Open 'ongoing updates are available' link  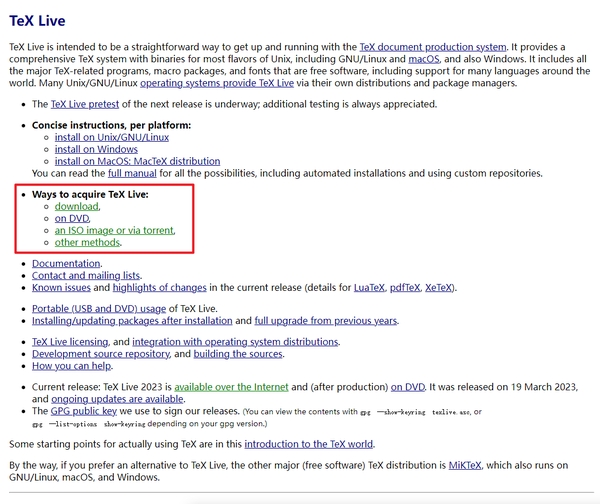coord(117,399)
